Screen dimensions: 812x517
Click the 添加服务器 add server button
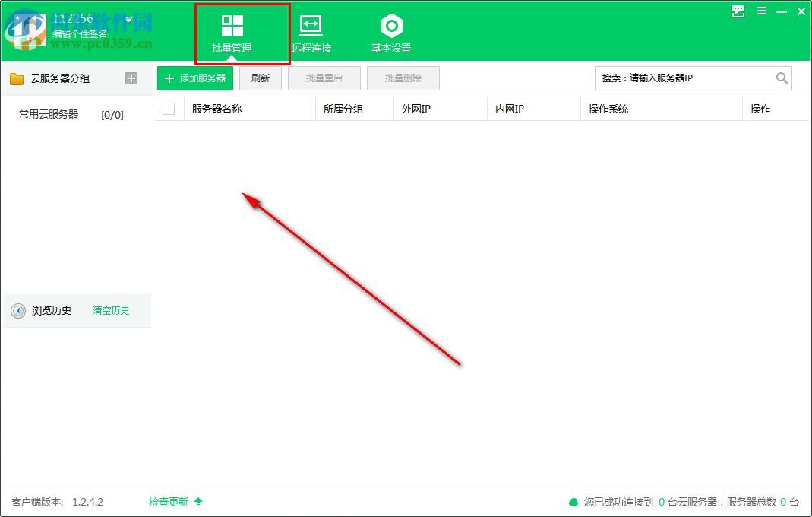[194, 78]
